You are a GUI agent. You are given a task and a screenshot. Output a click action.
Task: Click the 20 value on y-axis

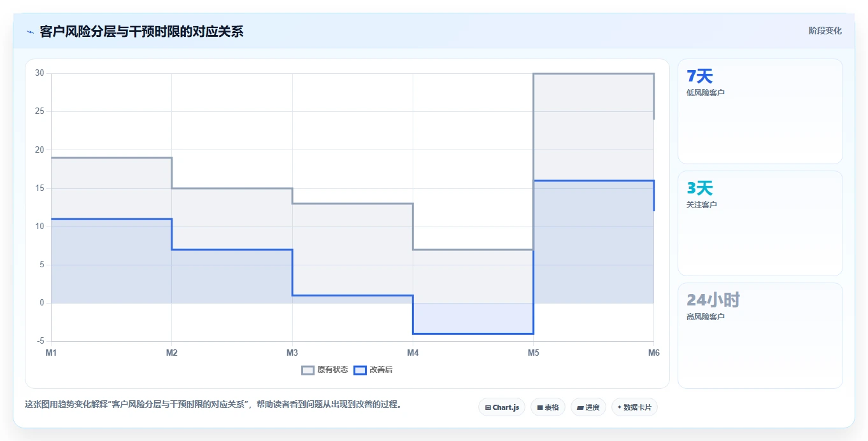39,150
